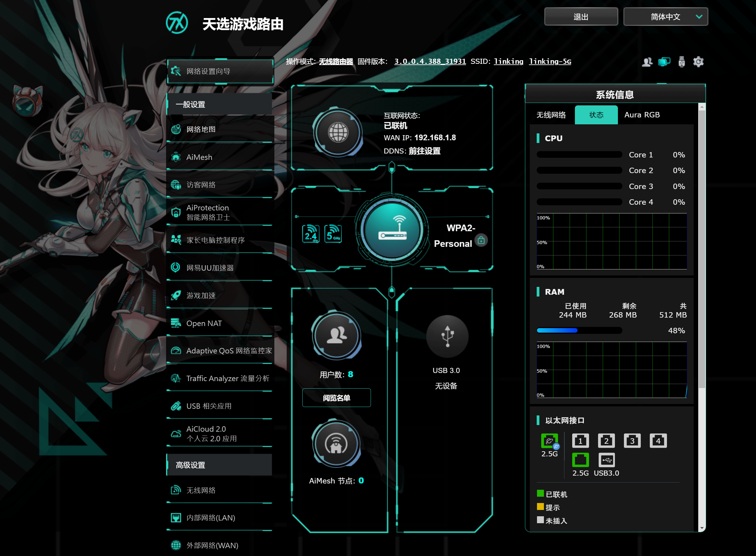Viewport: 756px width, 556px height.
Task: Click Ethernet port 1 icon
Action: pyautogui.click(x=580, y=441)
